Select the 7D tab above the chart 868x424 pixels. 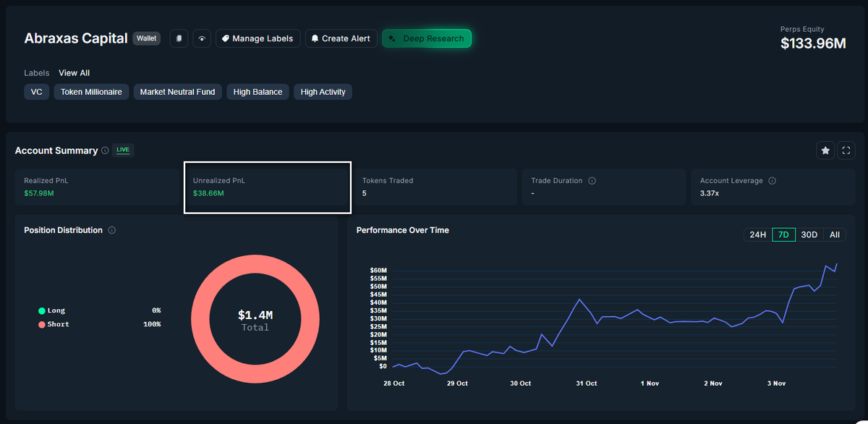pos(783,234)
